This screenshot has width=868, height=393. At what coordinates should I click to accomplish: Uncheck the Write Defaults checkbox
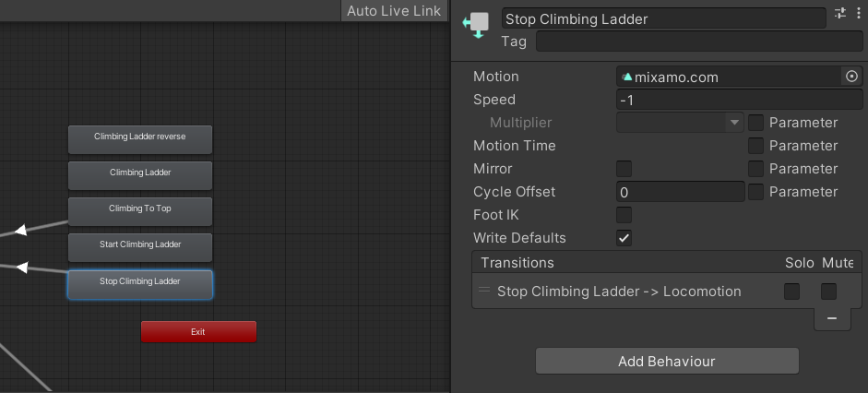[624, 238]
